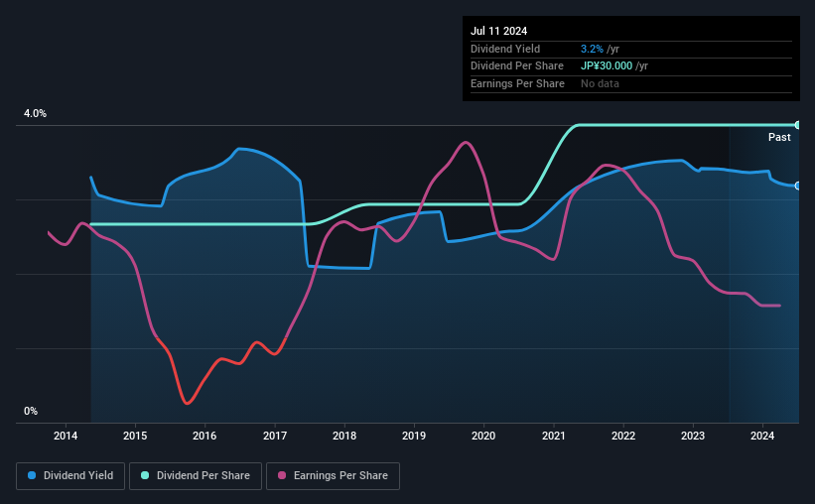Click the 2020 x-axis label
This screenshot has width=815, height=504.
(x=483, y=436)
